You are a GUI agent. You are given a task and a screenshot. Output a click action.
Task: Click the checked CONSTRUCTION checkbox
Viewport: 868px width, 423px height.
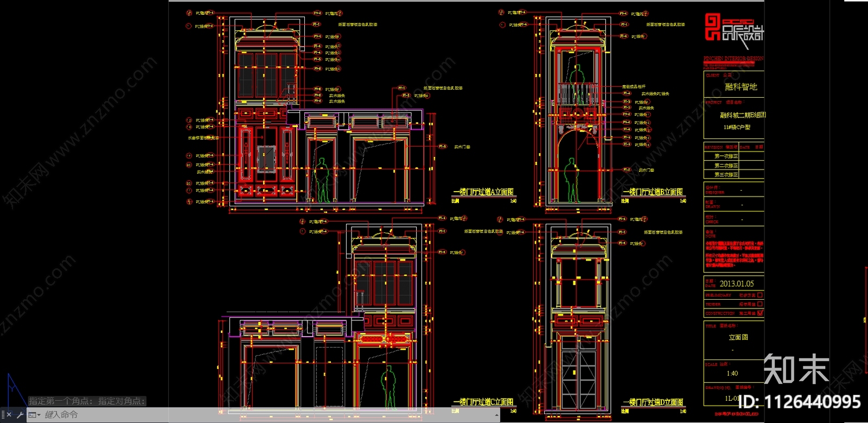[x=760, y=313]
